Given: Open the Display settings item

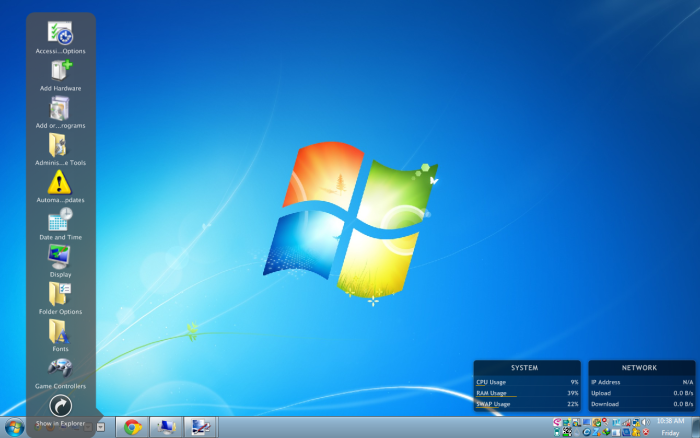Looking at the screenshot, I should pyautogui.click(x=60, y=261).
